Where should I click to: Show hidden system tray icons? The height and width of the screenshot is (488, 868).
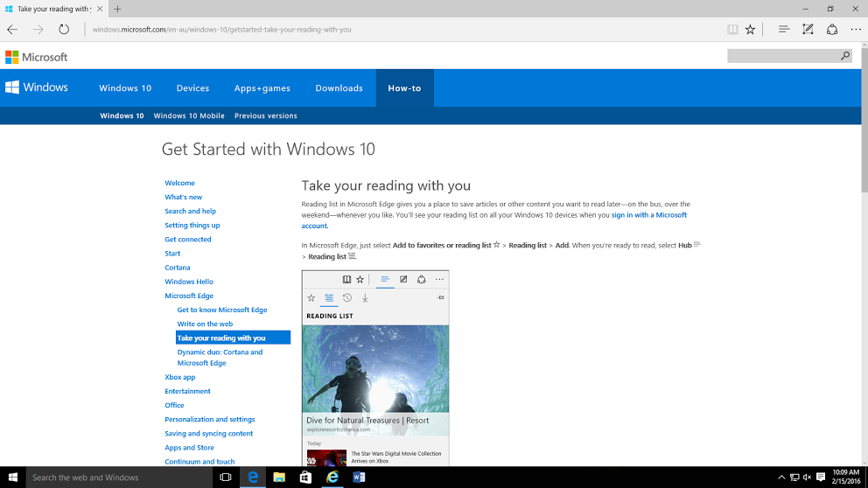click(782, 478)
